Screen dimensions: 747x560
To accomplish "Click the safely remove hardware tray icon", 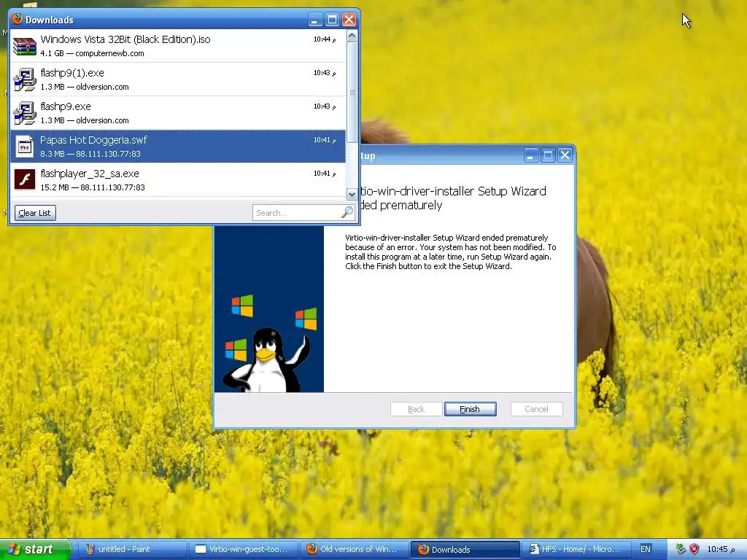I will [x=681, y=549].
